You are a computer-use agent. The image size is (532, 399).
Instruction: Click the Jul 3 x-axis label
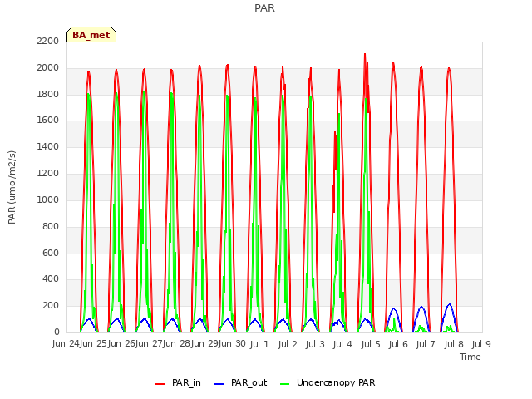[x=315, y=344]
